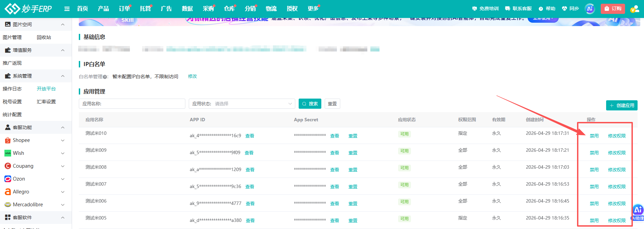
Task: Open 图片管理 in sidebar
Action: click(12, 37)
